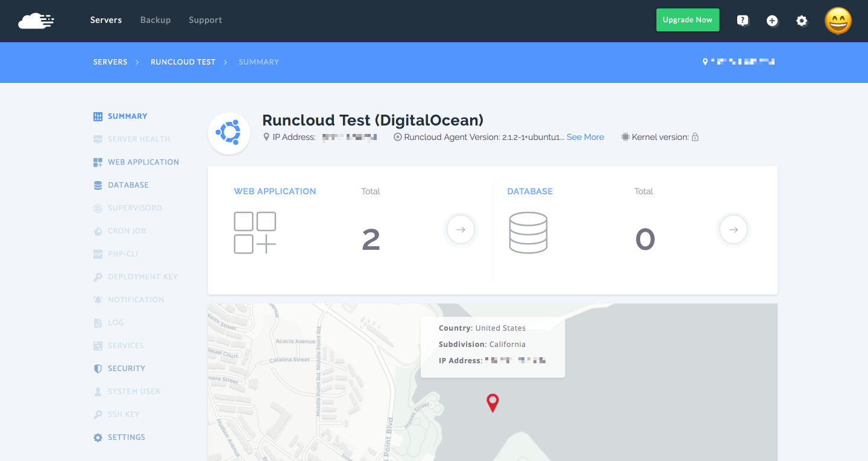Click the Web Application sidebar icon
The width and height of the screenshot is (868, 461).
(x=98, y=162)
